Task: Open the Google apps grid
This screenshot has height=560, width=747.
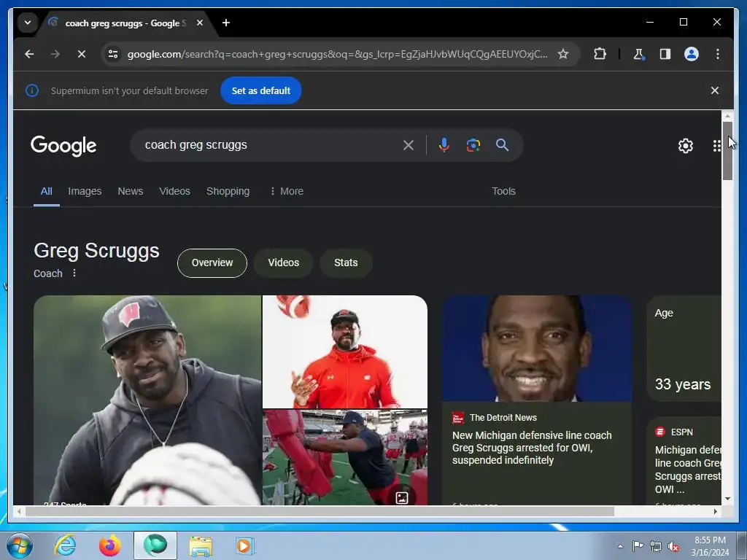Action: point(716,146)
